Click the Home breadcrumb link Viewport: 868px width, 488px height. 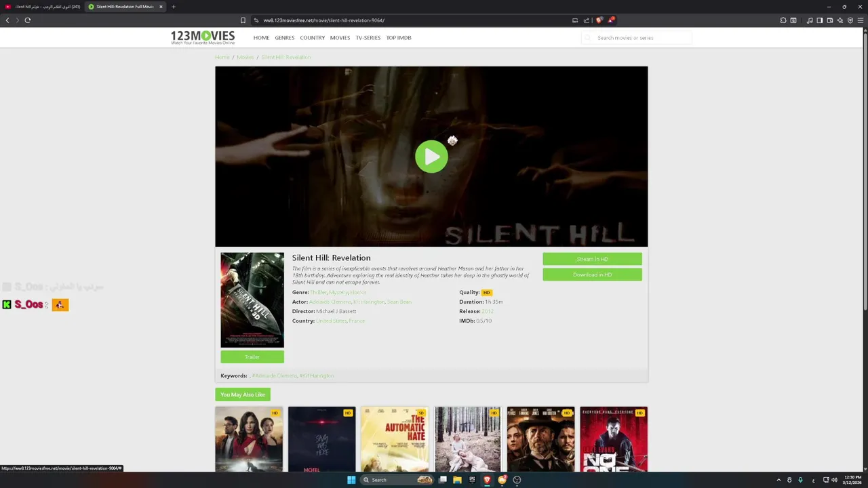coord(222,57)
